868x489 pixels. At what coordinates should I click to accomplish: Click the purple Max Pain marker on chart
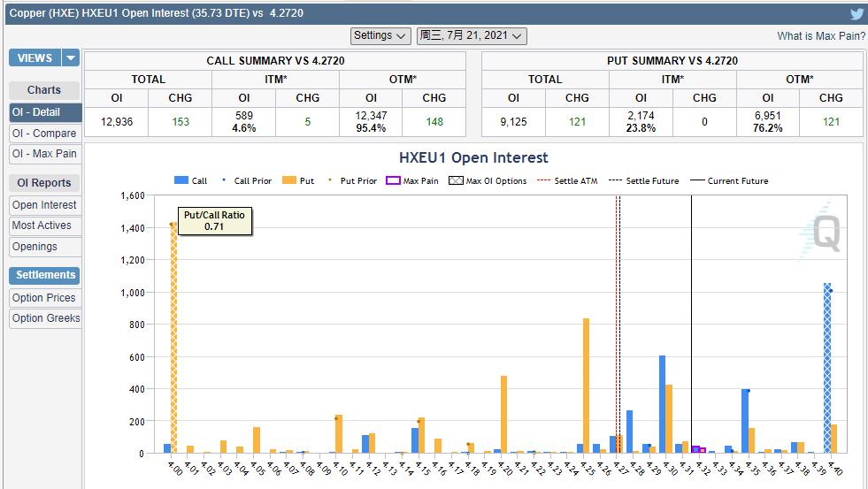695,449
